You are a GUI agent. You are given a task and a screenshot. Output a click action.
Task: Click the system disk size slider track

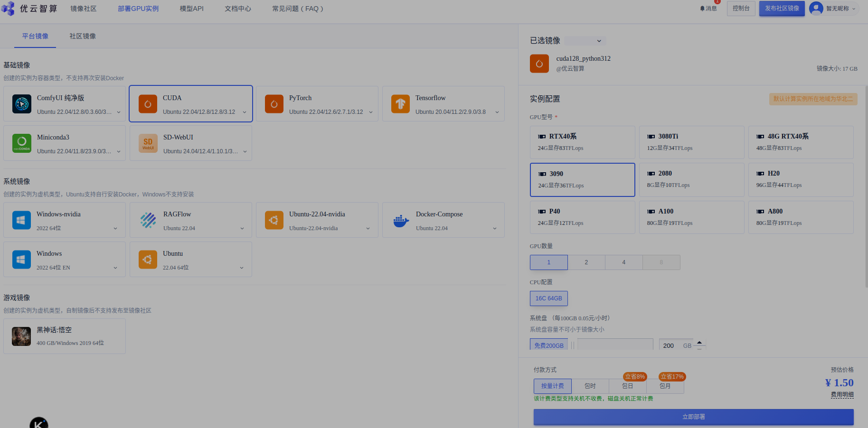pyautogui.click(x=615, y=345)
